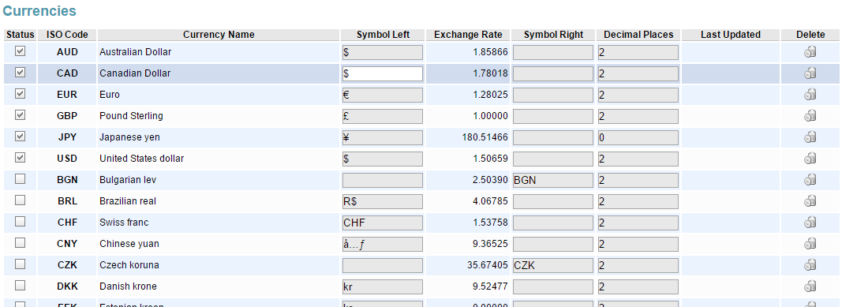Viewport: 868px width, 307px height.
Task: Click Symbol Left field for Canadian Dollar
Action: (x=383, y=73)
